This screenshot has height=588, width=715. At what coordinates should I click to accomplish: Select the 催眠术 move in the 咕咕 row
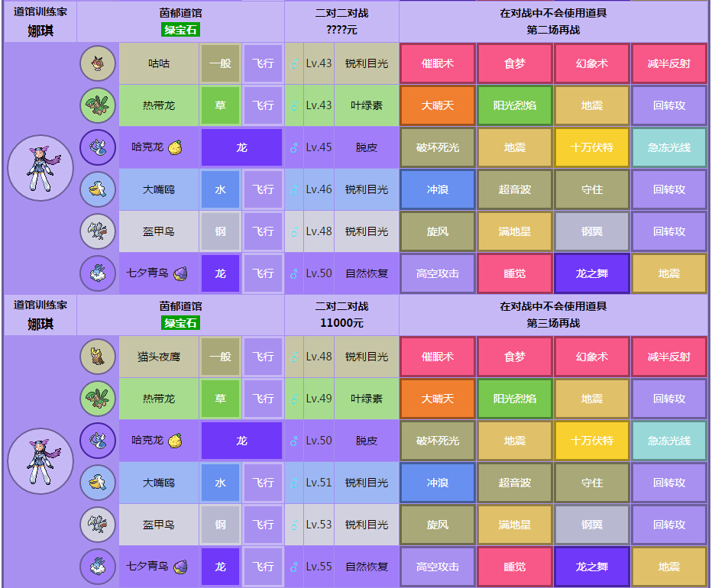(438, 63)
